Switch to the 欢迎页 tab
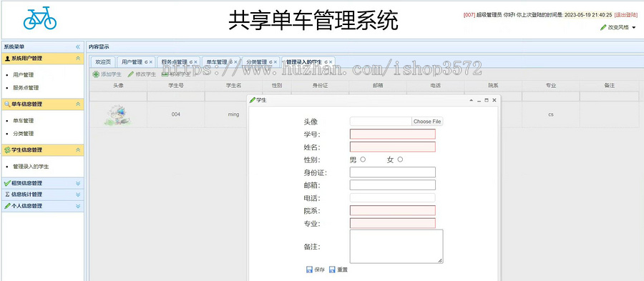The image size is (644, 281). pos(103,62)
